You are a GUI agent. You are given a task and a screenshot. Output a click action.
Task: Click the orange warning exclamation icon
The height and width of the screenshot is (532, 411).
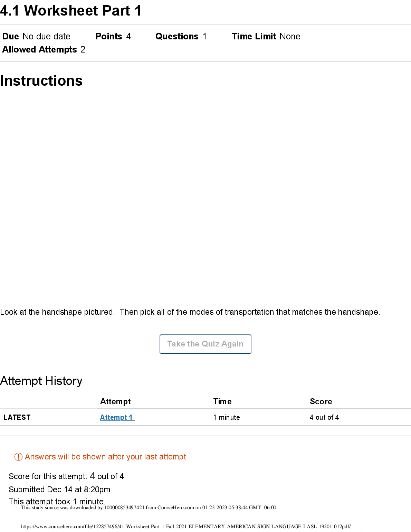(18, 457)
